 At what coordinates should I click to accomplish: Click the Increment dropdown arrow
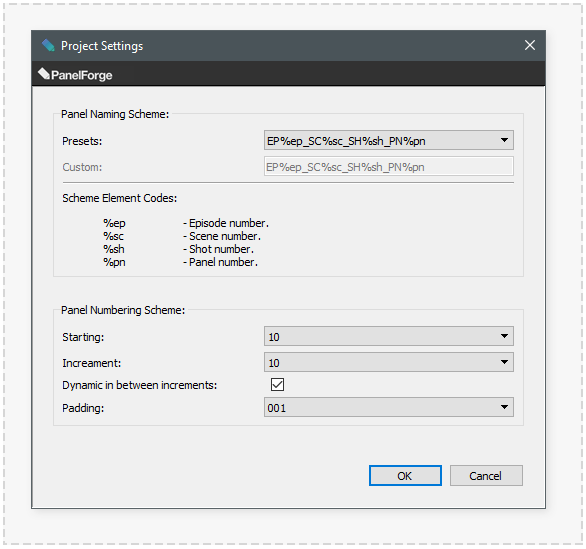point(504,362)
